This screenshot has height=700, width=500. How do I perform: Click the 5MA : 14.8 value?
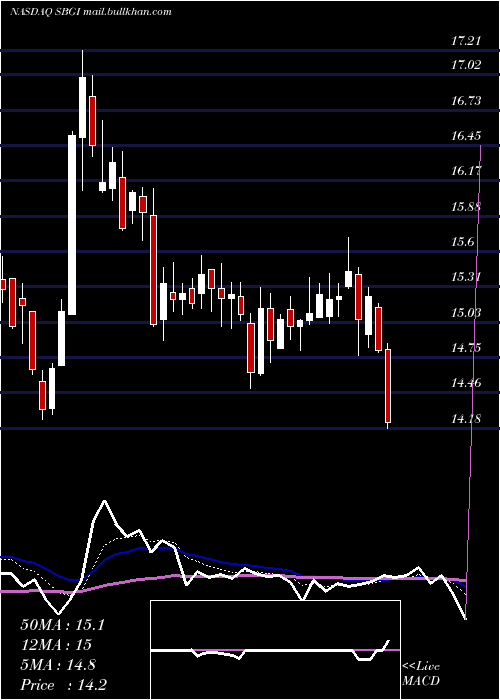(58, 665)
